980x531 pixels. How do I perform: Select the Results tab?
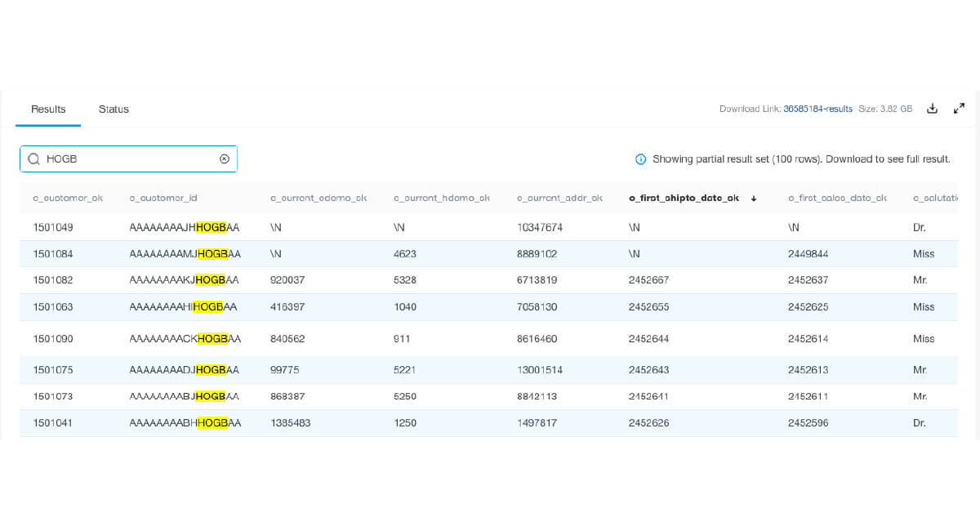click(x=47, y=109)
